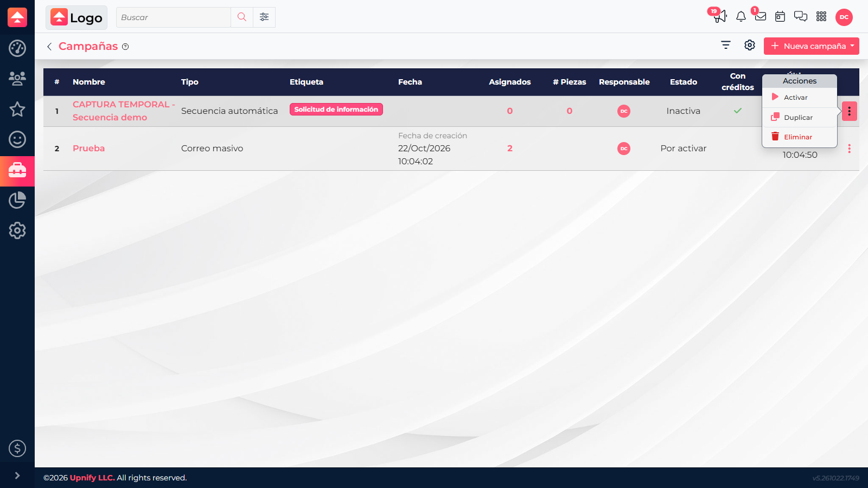Select the briefcase campaigns sidebar icon
The width and height of the screenshot is (868, 488).
pyautogui.click(x=17, y=171)
